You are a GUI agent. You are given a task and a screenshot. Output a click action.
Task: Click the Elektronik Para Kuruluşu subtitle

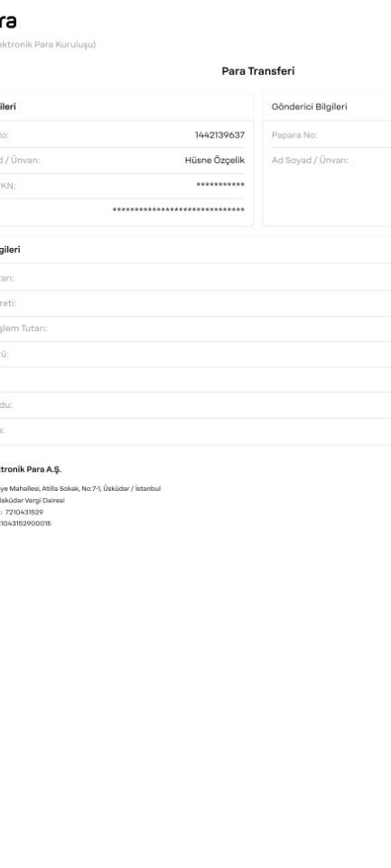click(48, 44)
